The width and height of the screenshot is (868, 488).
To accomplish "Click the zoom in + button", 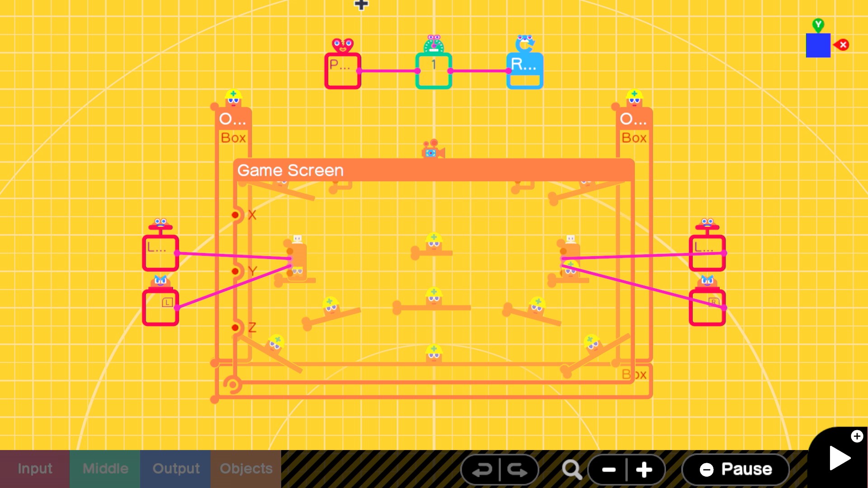I will (x=644, y=469).
